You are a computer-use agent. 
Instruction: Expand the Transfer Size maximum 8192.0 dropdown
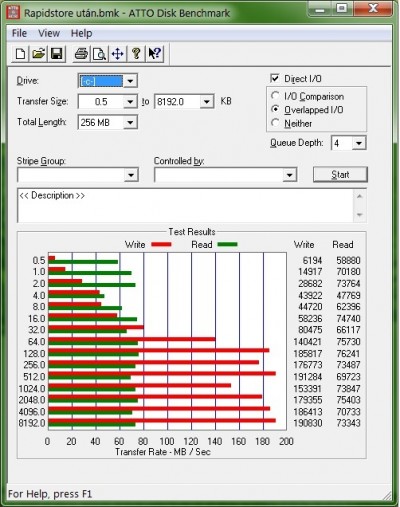[x=207, y=101]
